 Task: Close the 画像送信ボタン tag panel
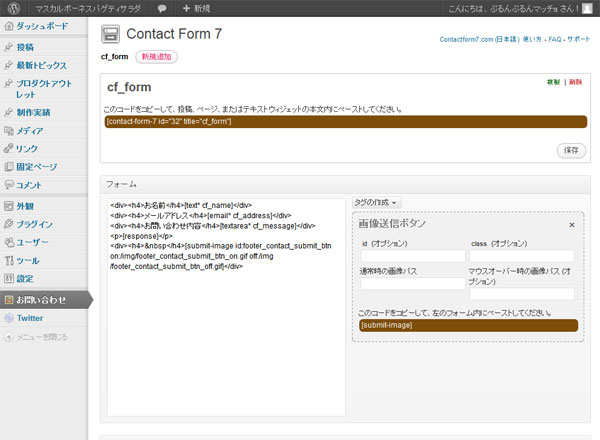[x=572, y=225]
